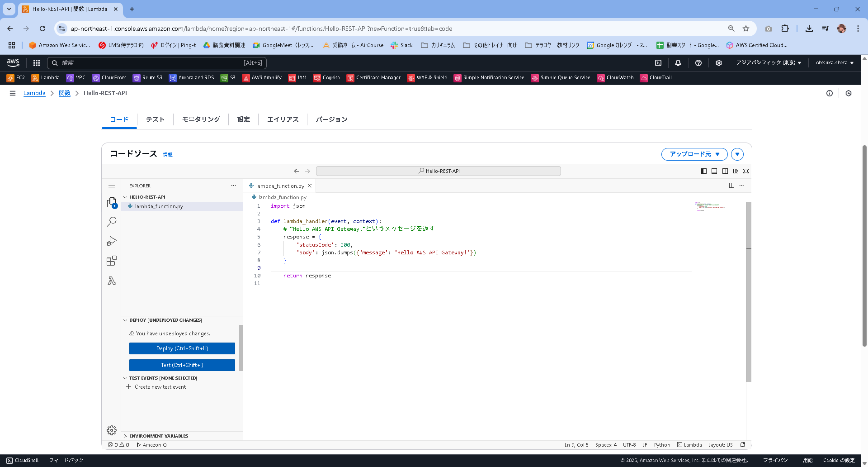Click Create new test event

(160, 386)
